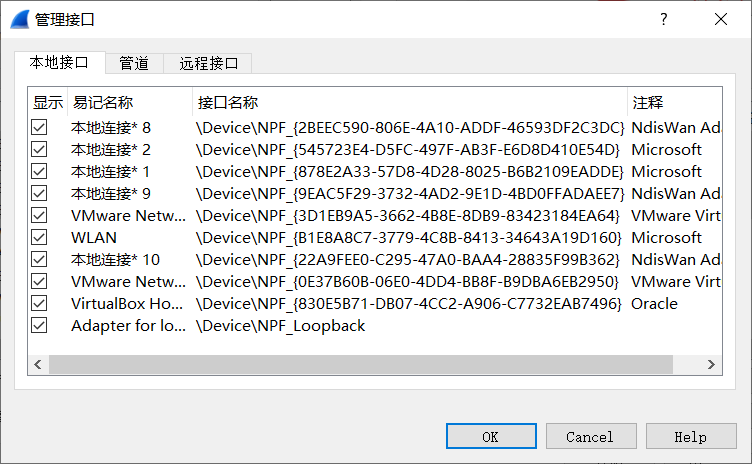The height and width of the screenshot is (464, 752).
Task: Click the 本地连接* 10 friendly name
Action: click(116, 260)
